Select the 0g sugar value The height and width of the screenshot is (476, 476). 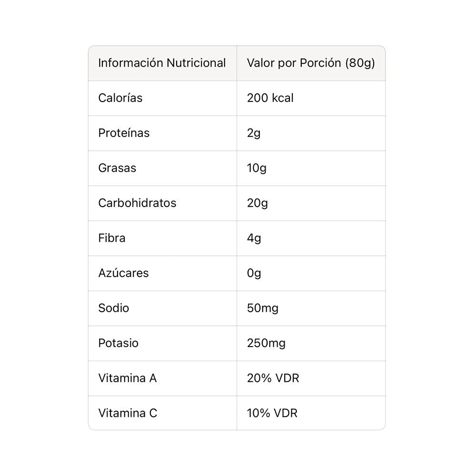point(254,273)
